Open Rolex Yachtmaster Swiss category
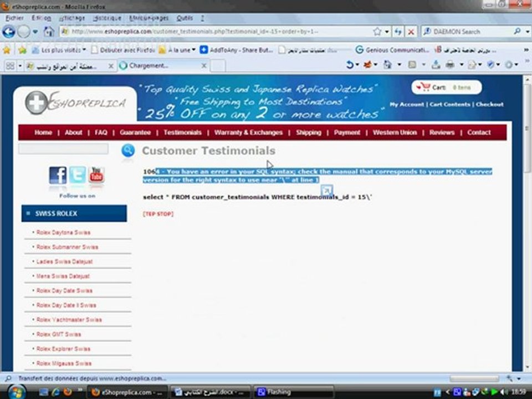 (x=69, y=320)
